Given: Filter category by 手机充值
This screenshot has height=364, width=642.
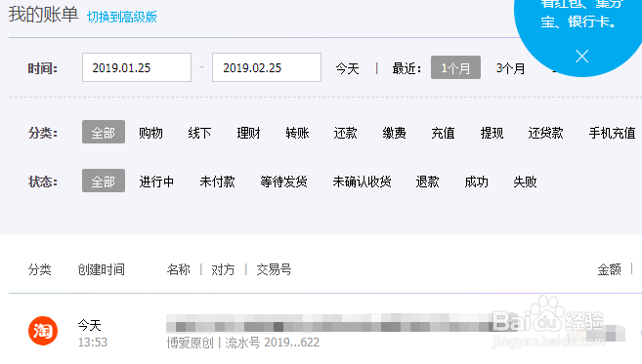Looking at the screenshot, I should coord(612,133).
